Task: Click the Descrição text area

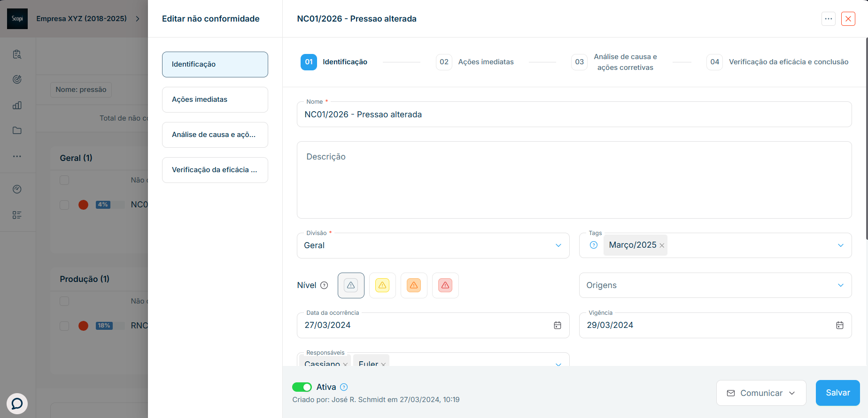Action: 574,180
